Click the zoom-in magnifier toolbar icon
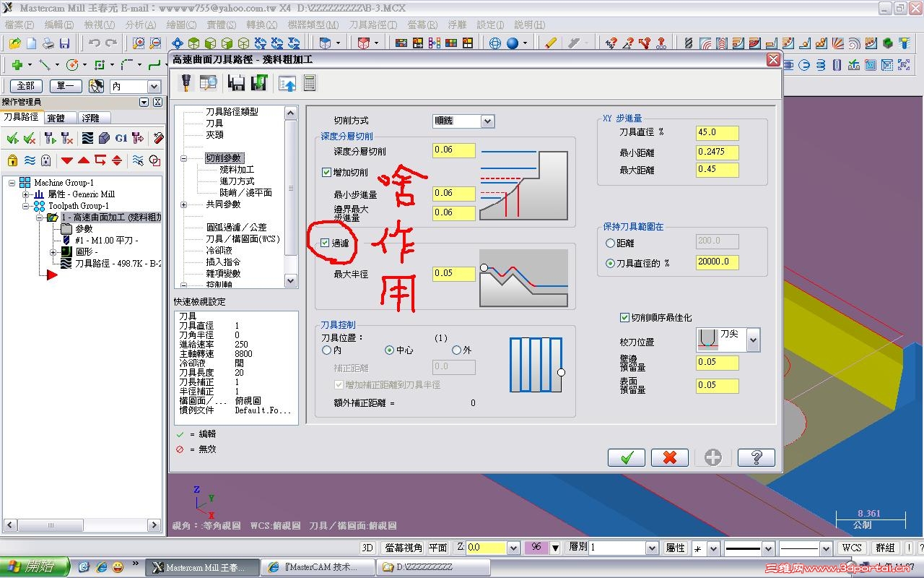924x578 pixels. [x=139, y=43]
